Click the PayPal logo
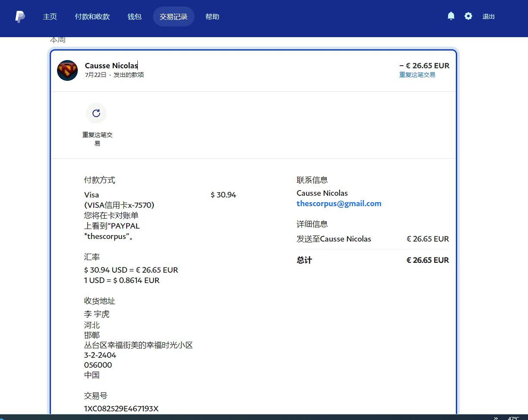Image resolution: width=528 pixels, height=420 pixels. [20, 17]
